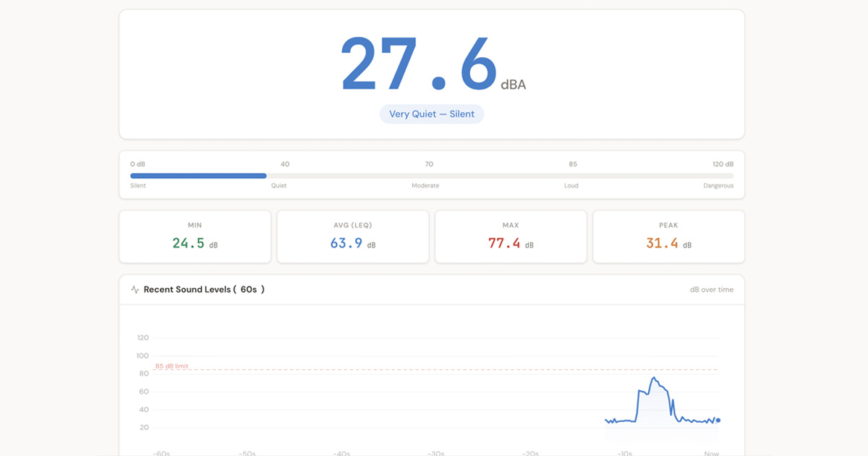Image resolution: width=868 pixels, height=456 pixels.
Task: Click the Quiet label under the scale
Action: (278, 185)
